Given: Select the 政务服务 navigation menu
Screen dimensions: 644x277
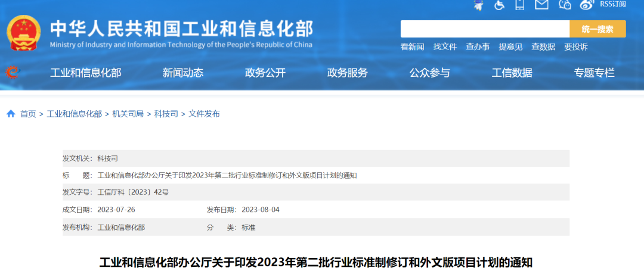Looking at the screenshot, I should pyautogui.click(x=347, y=73).
